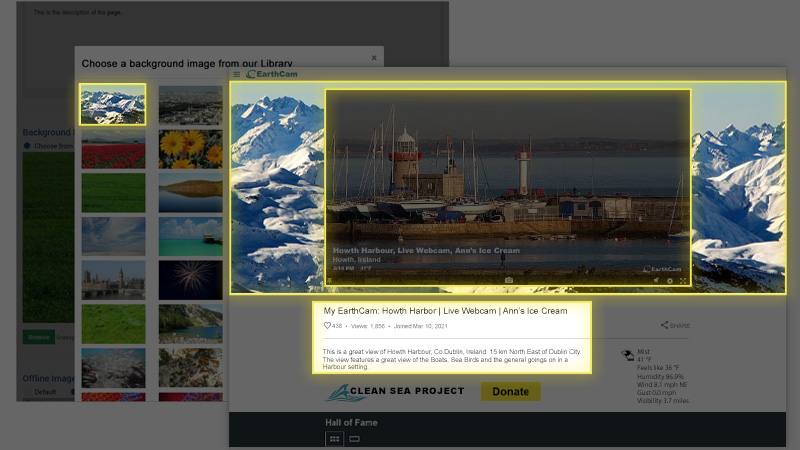Expand the webcam player to fullscreen
The width and height of the screenshot is (800, 450).
(x=683, y=281)
